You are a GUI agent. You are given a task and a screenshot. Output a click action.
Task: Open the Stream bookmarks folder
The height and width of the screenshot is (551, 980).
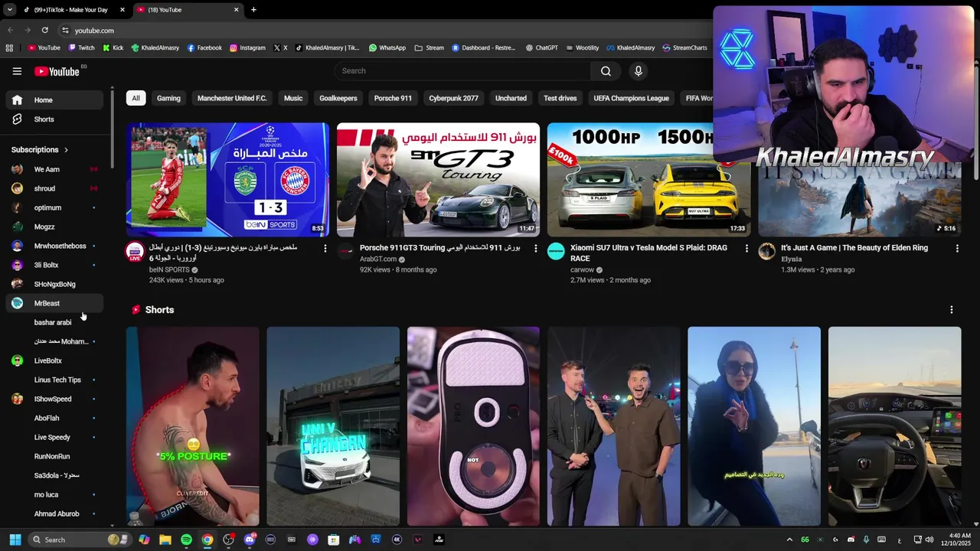[x=430, y=47]
